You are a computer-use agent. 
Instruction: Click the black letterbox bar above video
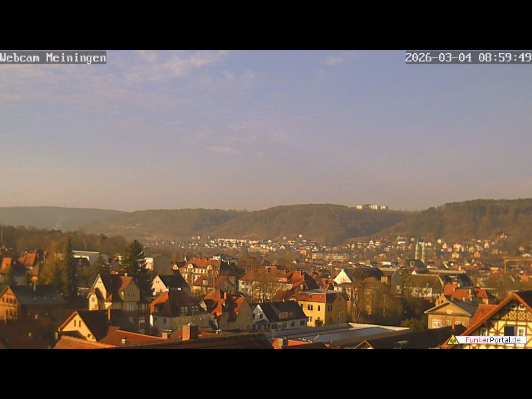pos(266,25)
